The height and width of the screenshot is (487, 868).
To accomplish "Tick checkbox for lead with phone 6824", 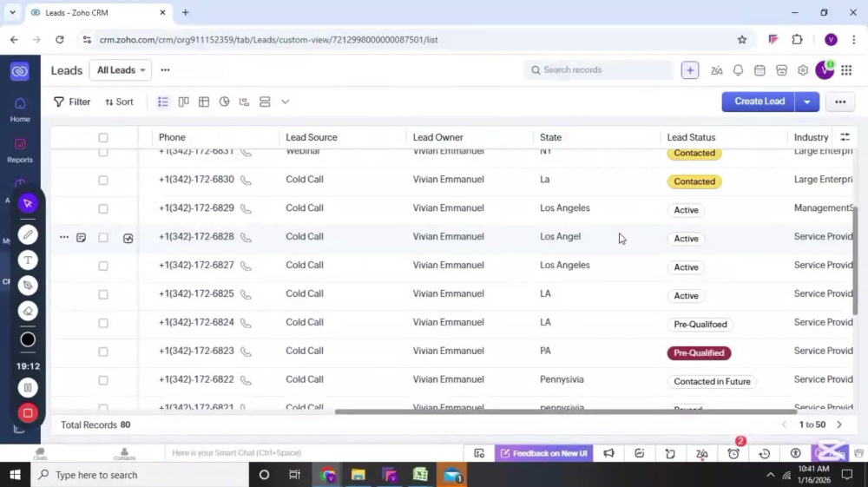I will [x=103, y=323].
